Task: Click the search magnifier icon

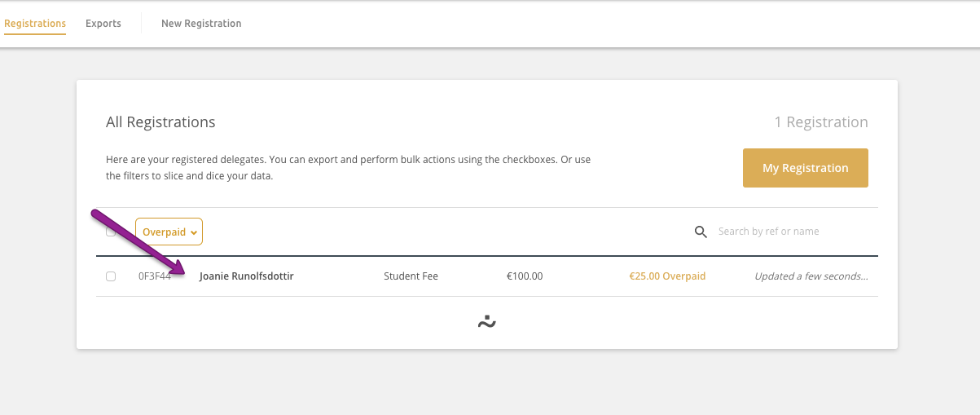Action: pos(701,232)
